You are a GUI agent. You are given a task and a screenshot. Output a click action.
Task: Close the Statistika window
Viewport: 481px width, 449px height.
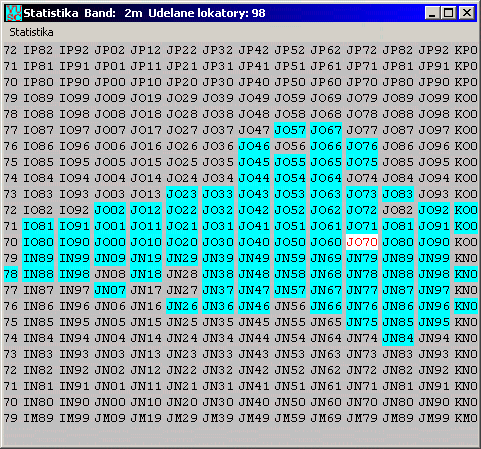pyautogui.click(x=467, y=13)
